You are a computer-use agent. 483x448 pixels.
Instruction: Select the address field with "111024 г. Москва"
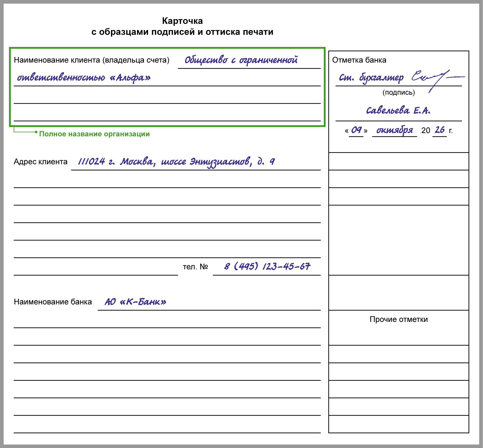point(176,162)
